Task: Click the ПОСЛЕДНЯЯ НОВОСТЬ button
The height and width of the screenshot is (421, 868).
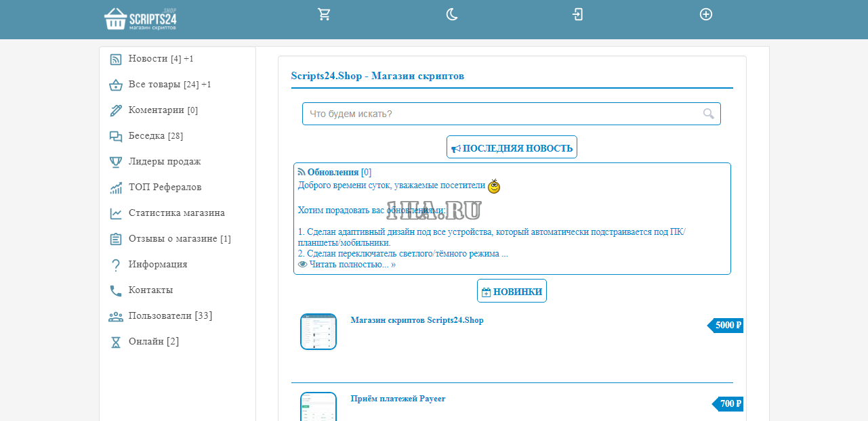Action: (x=512, y=148)
